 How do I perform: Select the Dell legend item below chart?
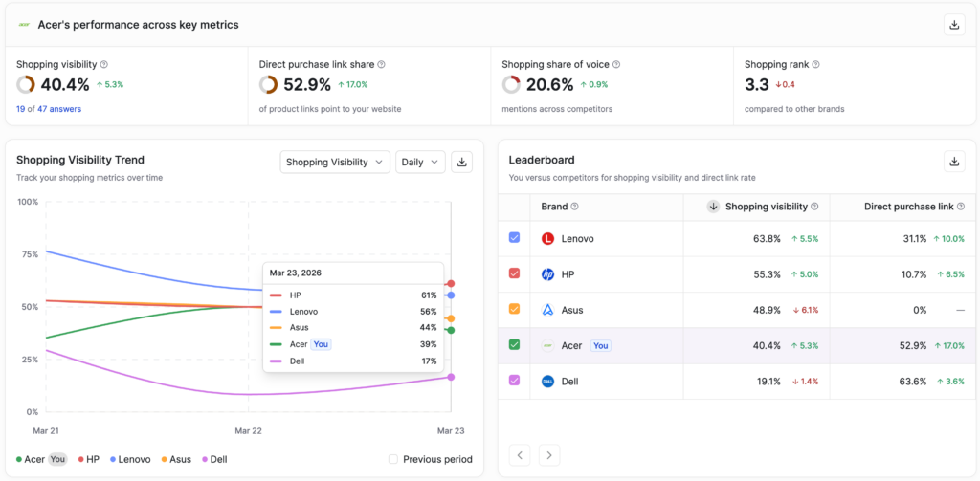click(x=213, y=459)
